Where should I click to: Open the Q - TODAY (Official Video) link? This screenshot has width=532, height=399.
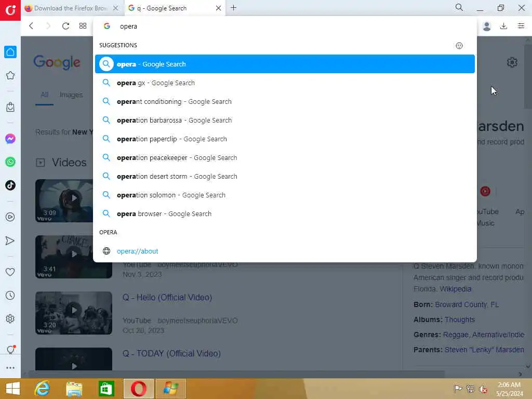click(x=171, y=353)
